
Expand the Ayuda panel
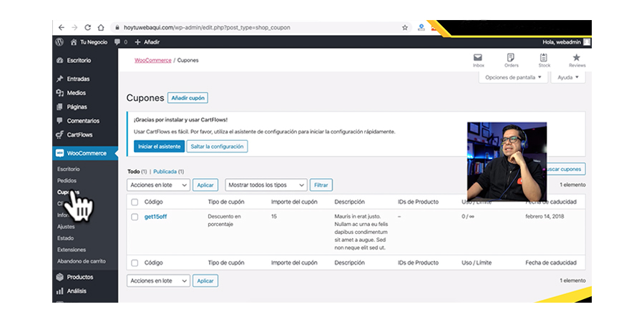pyautogui.click(x=568, y=77)
